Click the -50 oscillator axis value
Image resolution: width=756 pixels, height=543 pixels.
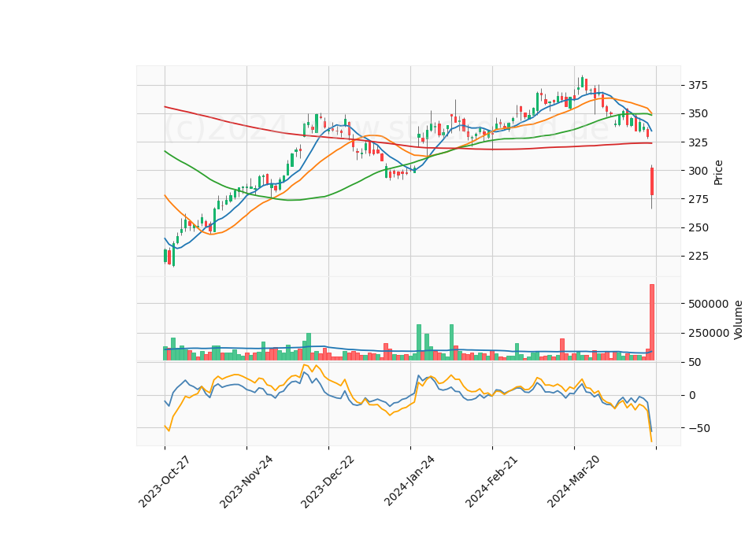(x=699, y=428)
